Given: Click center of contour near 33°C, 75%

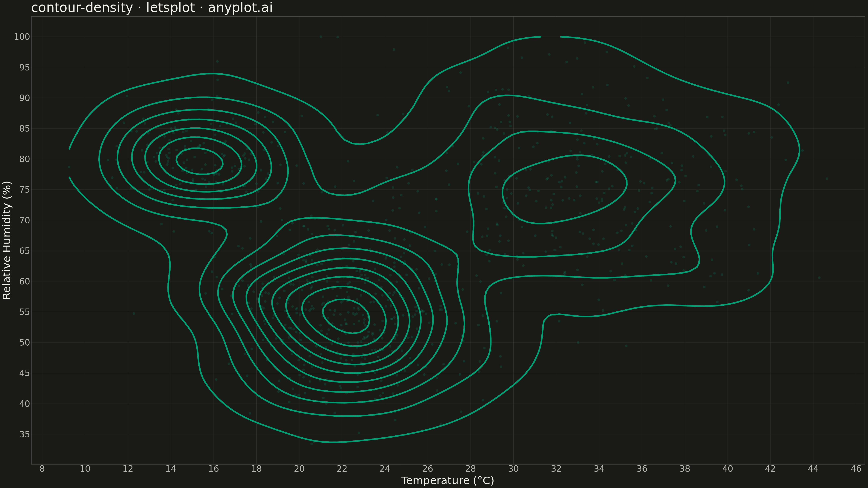Looking at the screenshot, I should pos(564,189).
